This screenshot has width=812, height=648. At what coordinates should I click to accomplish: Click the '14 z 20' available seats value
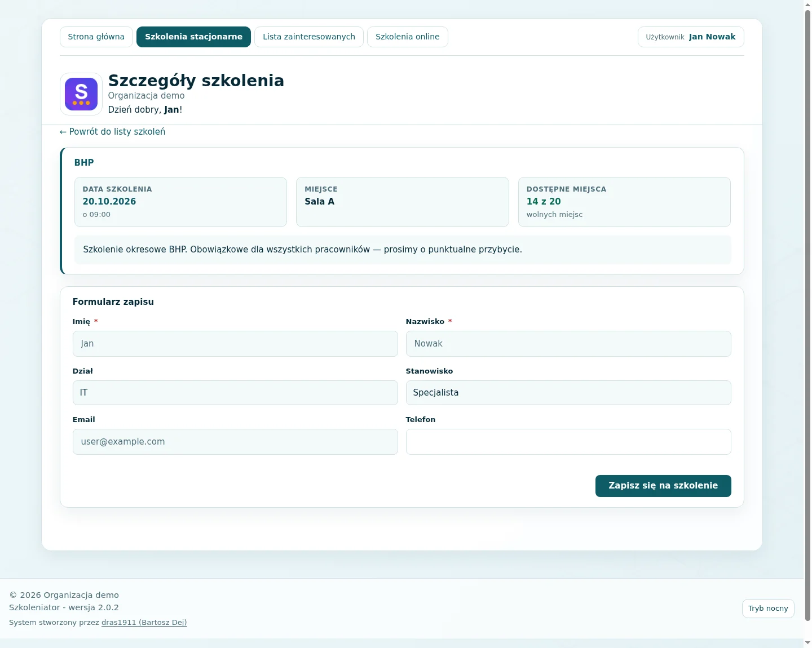pyautogui.click(x=544, y=201)
